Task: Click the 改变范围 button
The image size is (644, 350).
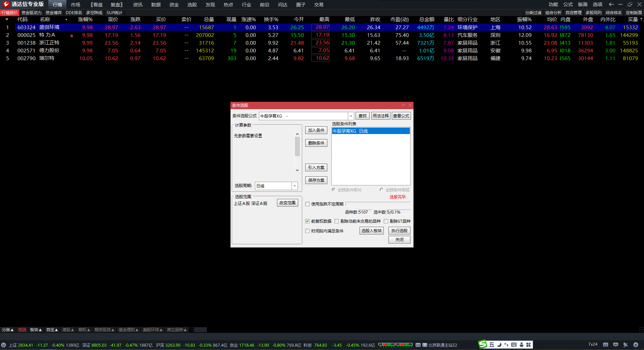Action: (287, 203)
